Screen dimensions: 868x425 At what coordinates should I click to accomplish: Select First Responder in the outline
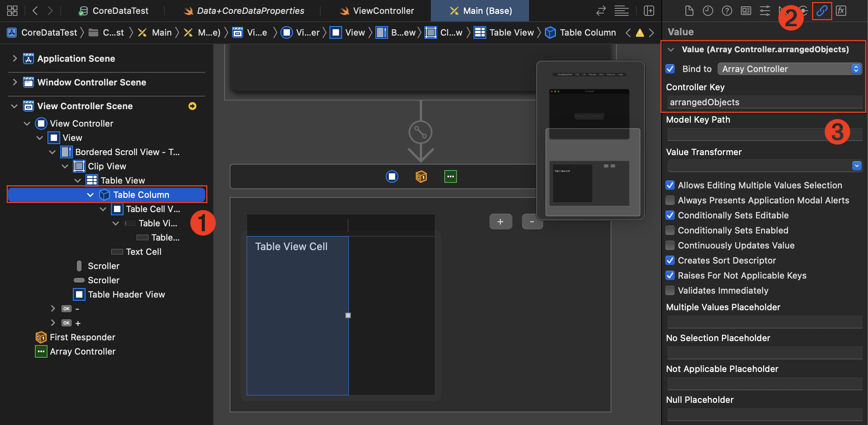point(82,337)
